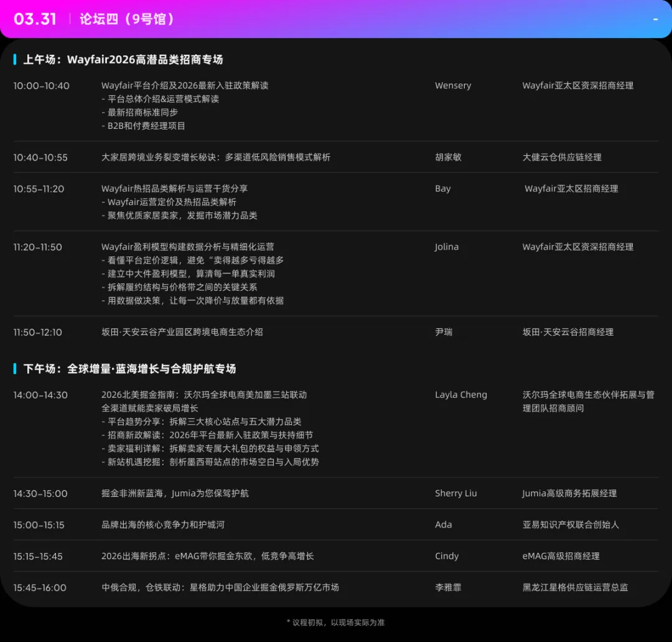The image size is (672, 642).
Task: Click topic 掘金非洲新蓝海，Jumia为您保驾护航
Action: tap(175, 493)
